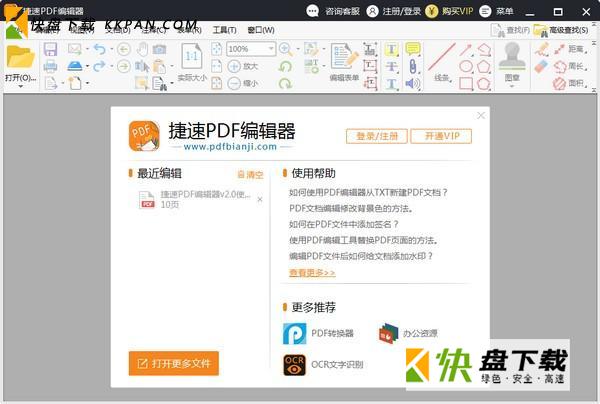Select the Oval shape tool
Image resolution: width=600 pixels, height=404 pixels.
tap(466, 66)
